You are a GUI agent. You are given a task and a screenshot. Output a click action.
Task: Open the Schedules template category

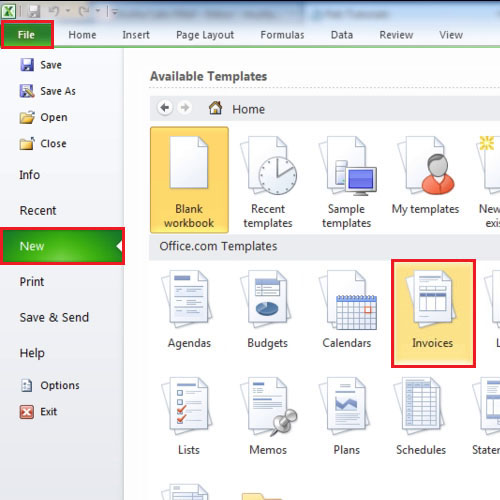pos(421,416)
